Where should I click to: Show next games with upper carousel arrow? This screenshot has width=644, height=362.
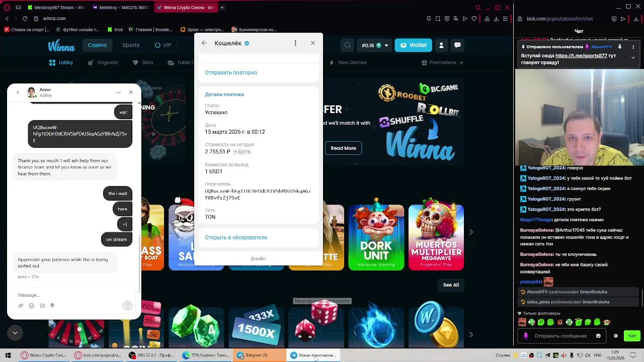pyautogui.click(x=471, y=232)
